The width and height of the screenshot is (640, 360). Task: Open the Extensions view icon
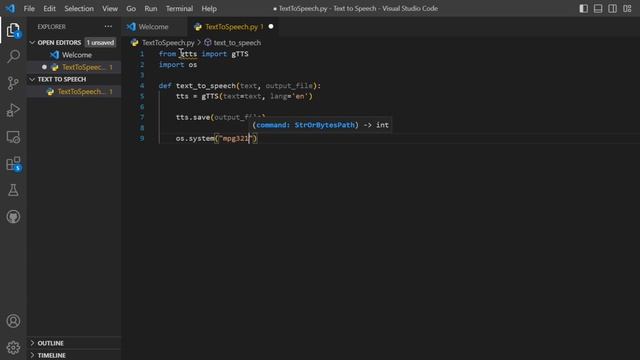pos(13,164)
